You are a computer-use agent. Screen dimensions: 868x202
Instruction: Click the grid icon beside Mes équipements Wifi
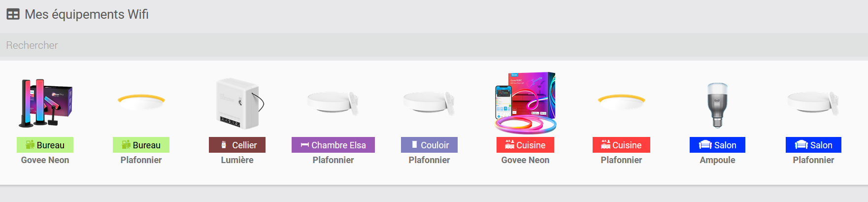pos(13,14)
